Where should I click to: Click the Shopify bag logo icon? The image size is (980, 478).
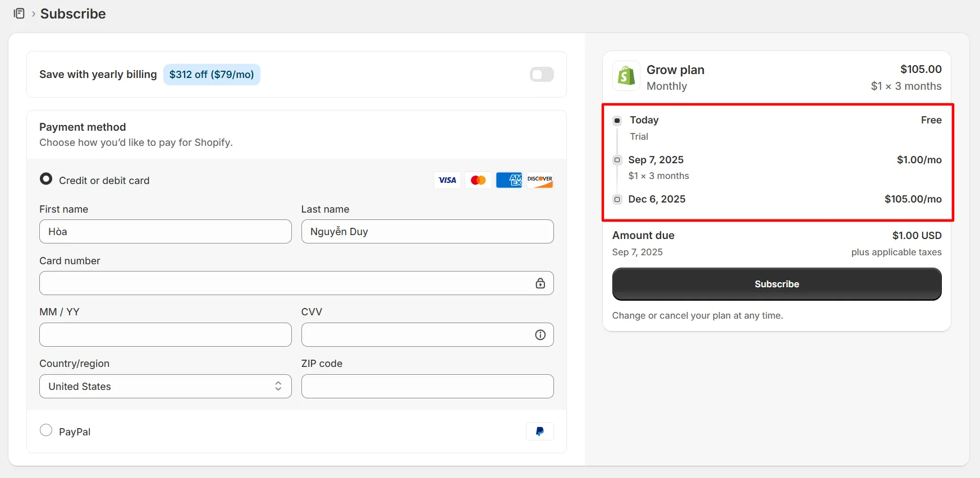coord(626,76)
